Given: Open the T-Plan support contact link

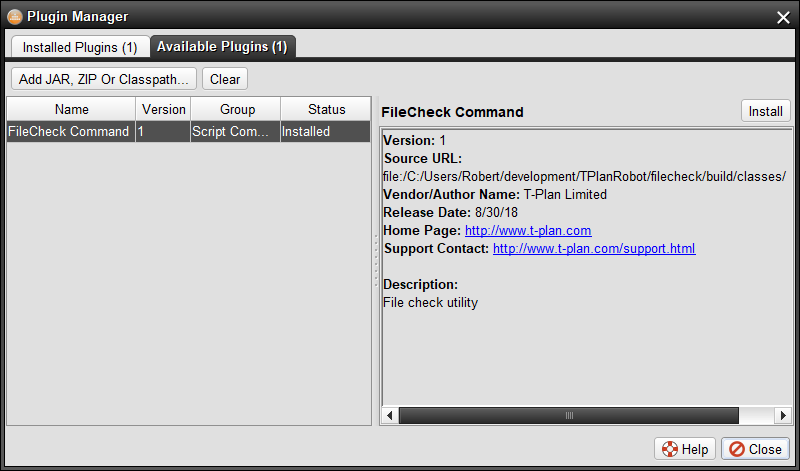Looking at the screenshot, I should (594, 248).
